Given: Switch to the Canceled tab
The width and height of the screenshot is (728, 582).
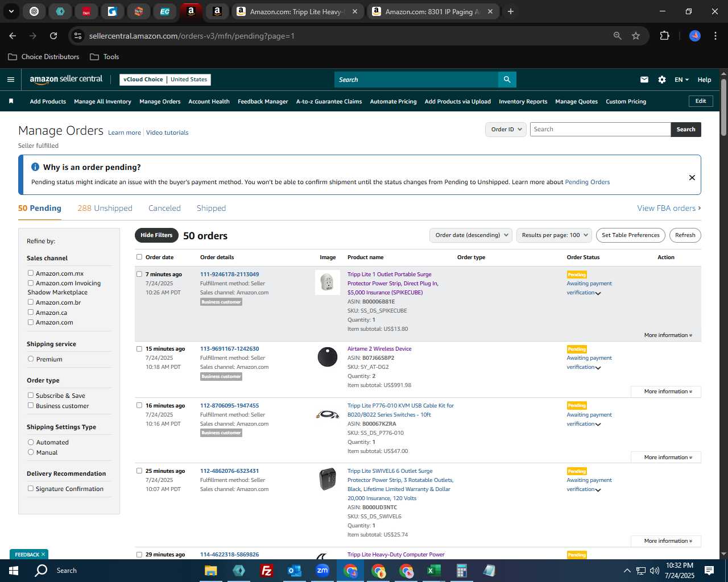Looking at the screenshot, I should [164, 208].
